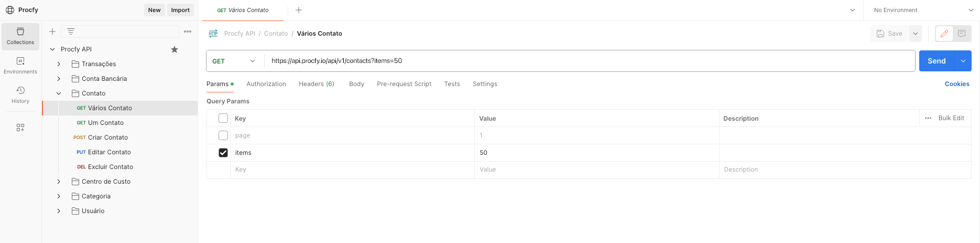Click the plus icon to create collection

pos(52,31)
